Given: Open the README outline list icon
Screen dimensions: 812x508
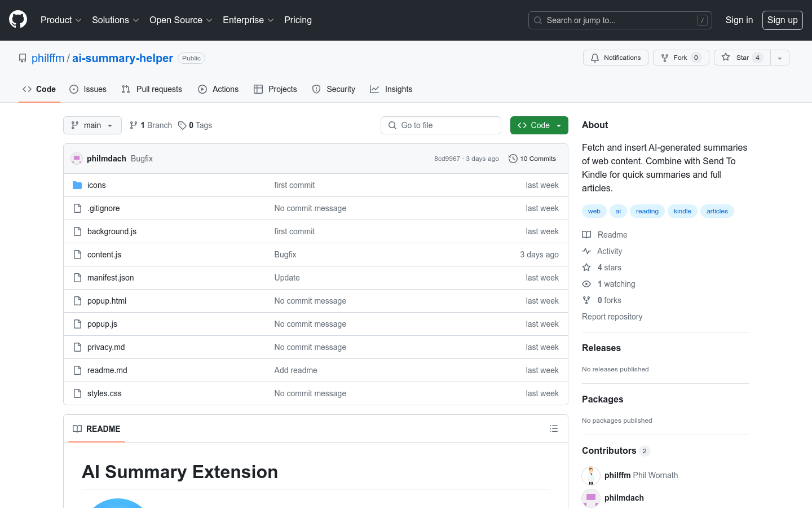Looking at the screenshot, I should (554, 428).
